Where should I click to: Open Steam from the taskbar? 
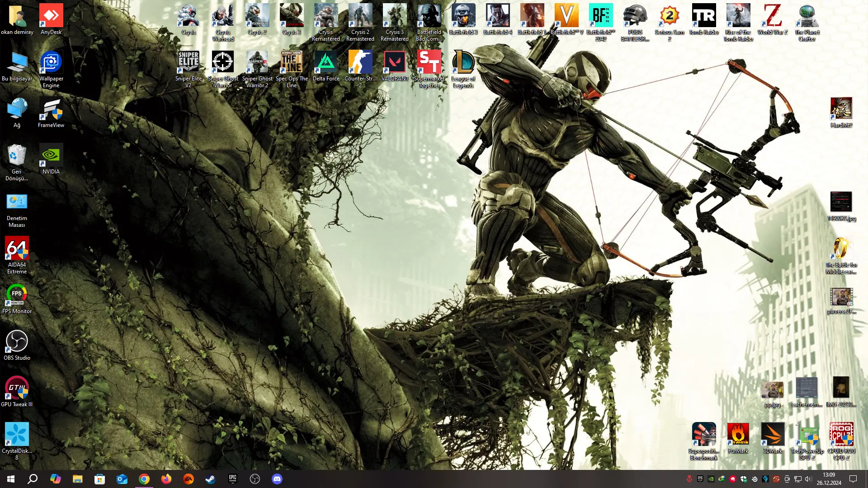tap(211, 479)
